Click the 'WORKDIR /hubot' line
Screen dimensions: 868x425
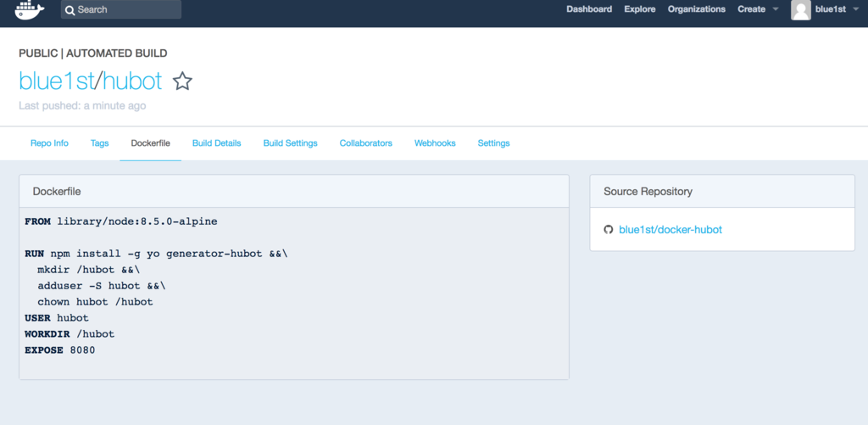tap(70, 334)
